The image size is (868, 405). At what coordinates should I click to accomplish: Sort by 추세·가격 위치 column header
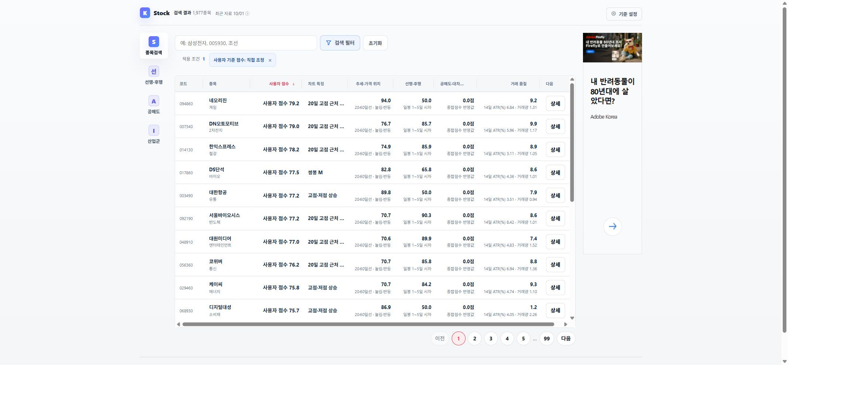tap(368, 84)
